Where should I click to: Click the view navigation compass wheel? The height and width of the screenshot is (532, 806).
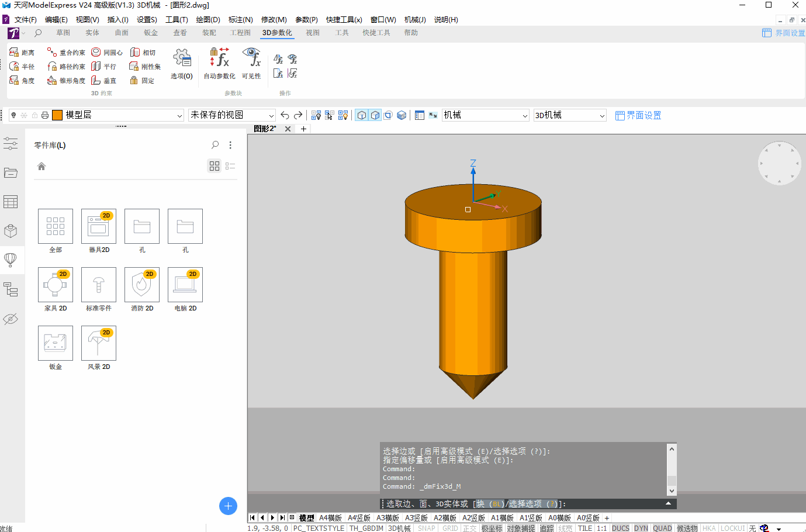click(779, 163)
